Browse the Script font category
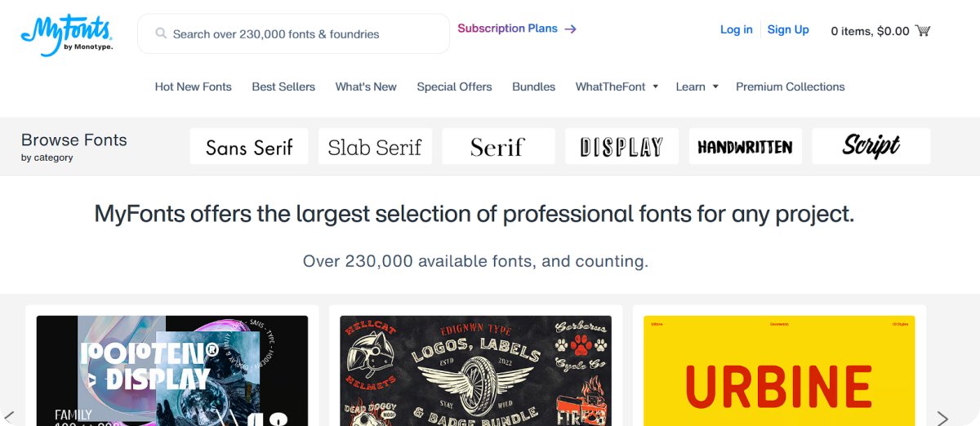The height and width of the screenshot is (426, 980). click(871, 146)
